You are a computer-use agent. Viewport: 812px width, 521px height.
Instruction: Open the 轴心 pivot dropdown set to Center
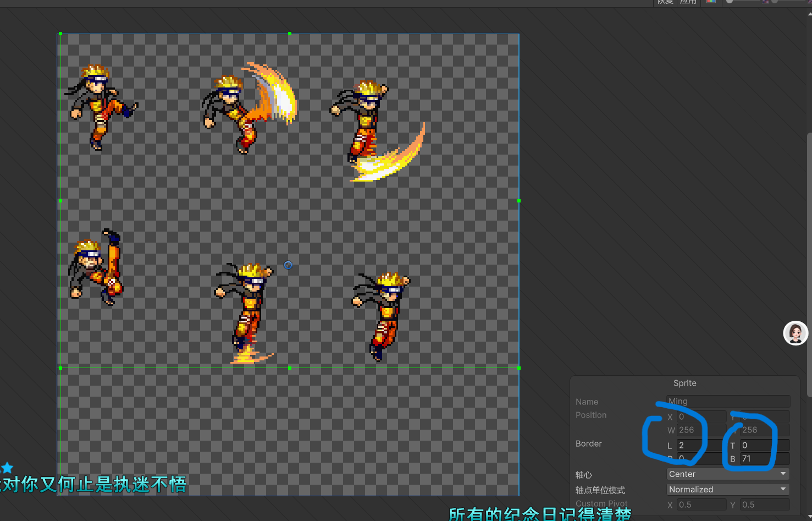pos(728,474)
